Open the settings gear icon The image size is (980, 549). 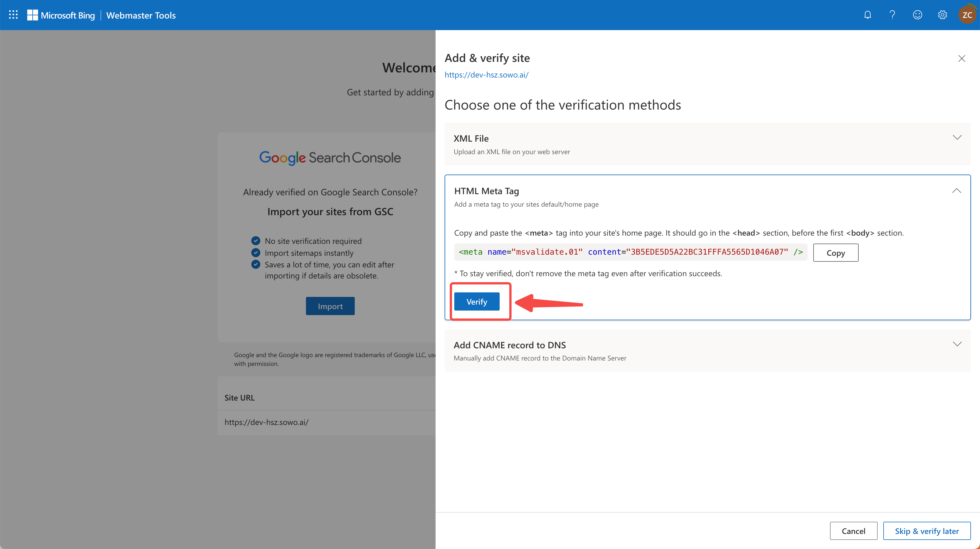pos(942,15)
